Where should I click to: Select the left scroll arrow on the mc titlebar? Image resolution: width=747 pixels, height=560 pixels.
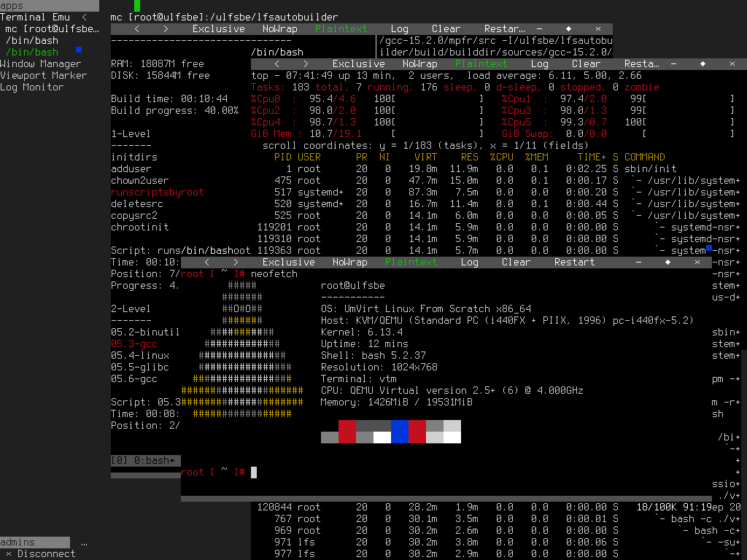(135, 28)
